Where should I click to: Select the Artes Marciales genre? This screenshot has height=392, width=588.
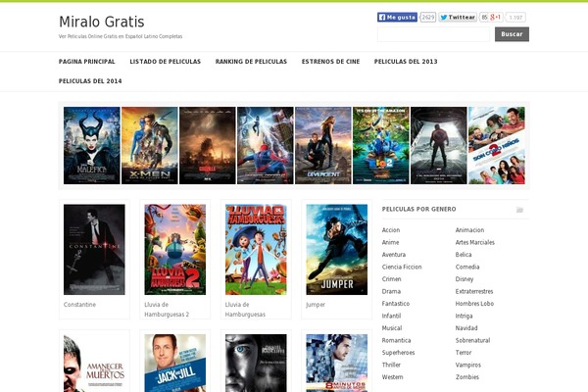[x=475, y=242]
